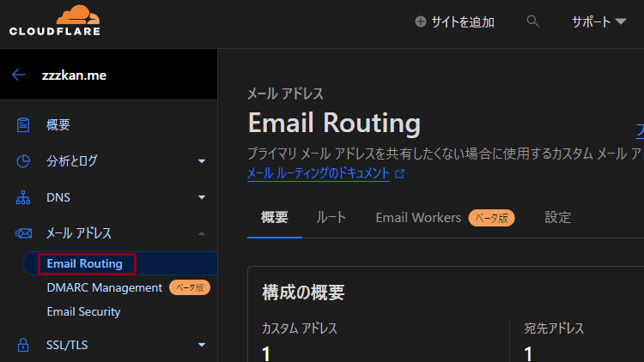Click the Email Routing page heading
The width and height of the screenshot is (644, 362).
point(334,123)
